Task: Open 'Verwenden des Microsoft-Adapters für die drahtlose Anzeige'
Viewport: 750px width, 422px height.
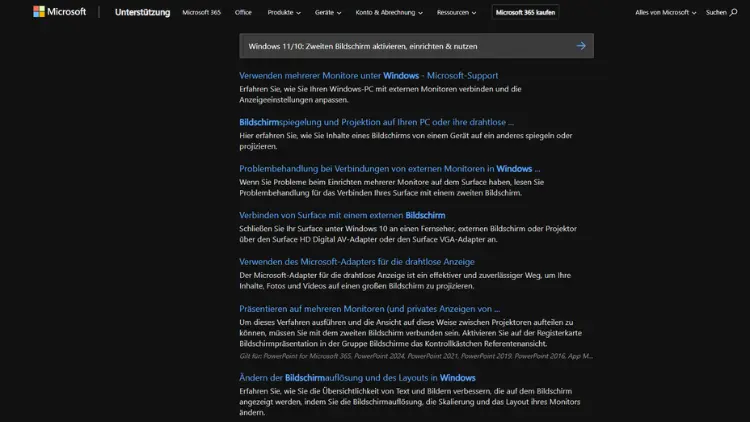Action: click(357, 262)
